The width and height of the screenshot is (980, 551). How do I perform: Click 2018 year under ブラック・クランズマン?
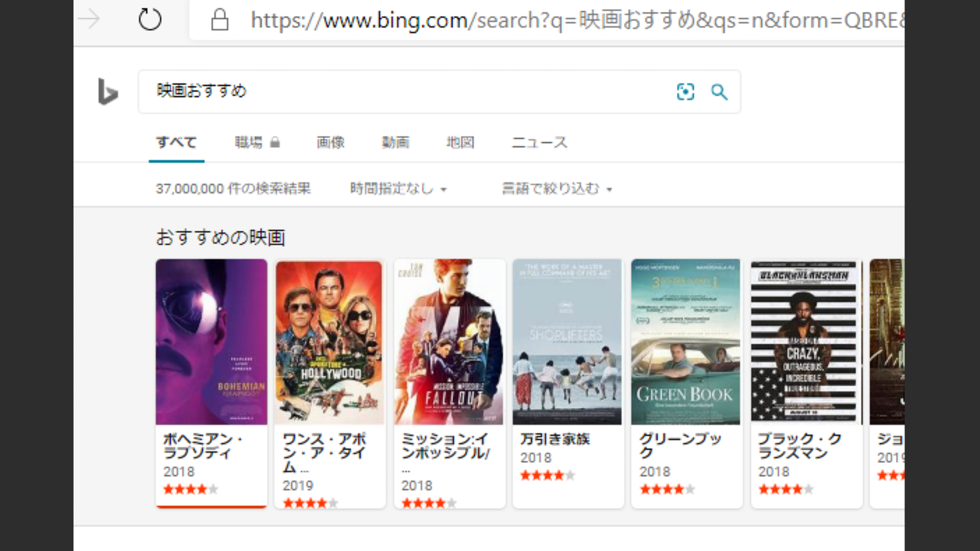[x=774, y=472]
